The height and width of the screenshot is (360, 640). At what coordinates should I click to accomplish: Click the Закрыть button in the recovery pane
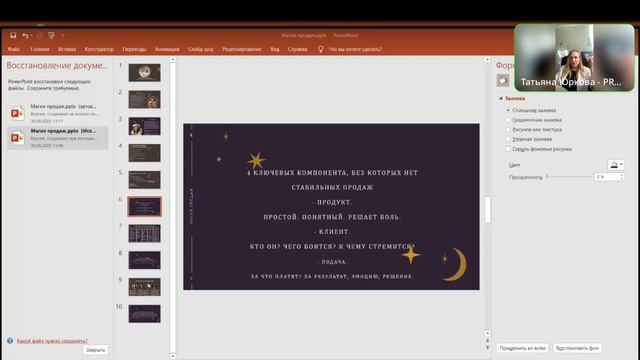click(x=96, y=350)
